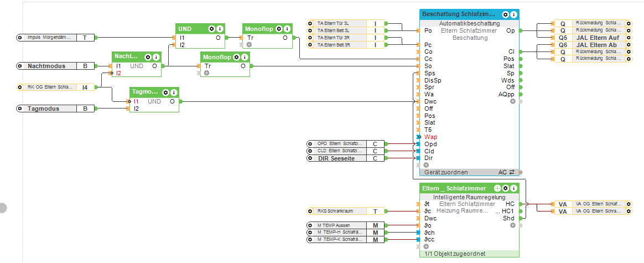Click gear on RKS Schrankraum input

click(x=310, y=211)
